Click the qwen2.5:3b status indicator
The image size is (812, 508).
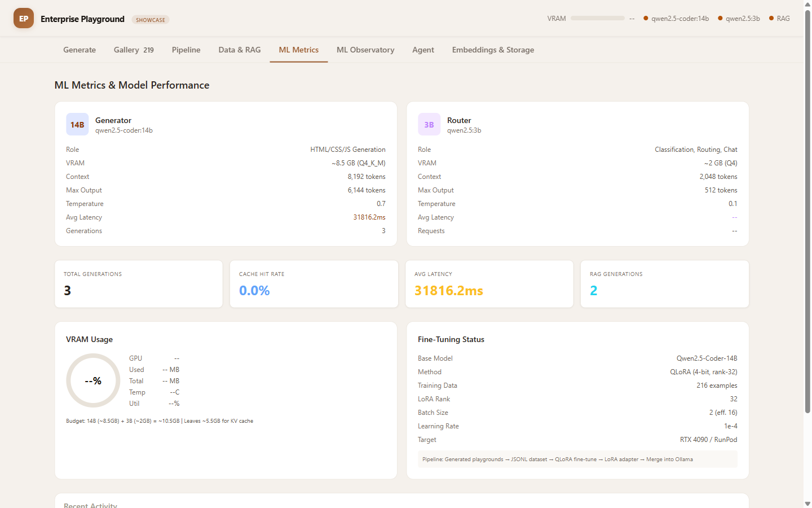739,19
